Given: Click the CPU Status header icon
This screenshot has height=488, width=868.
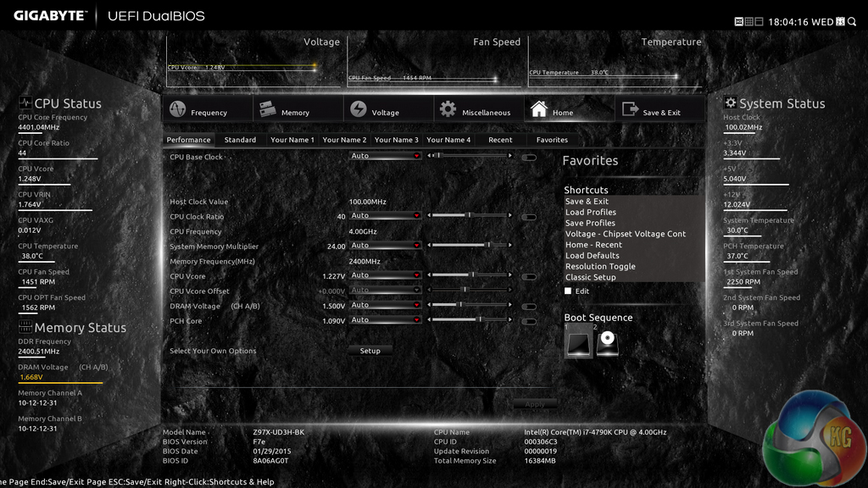Looking at the screenshot, I should tap(25, 103).
